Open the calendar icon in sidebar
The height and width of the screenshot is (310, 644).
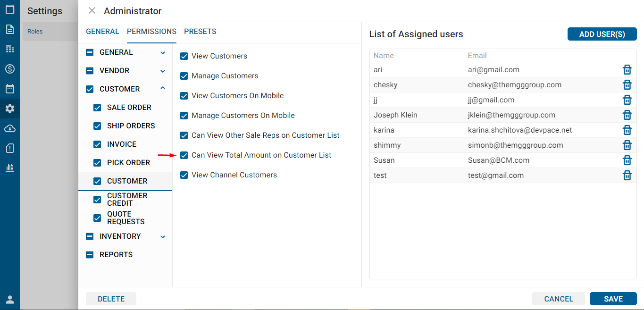pyautogui.click(x=10, y=89)
